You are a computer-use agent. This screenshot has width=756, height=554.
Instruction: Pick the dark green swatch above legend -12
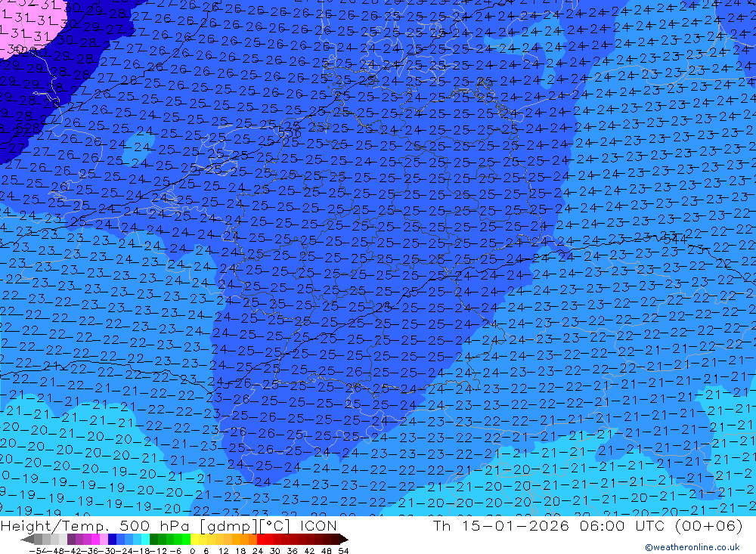click(x=153, y=540)
